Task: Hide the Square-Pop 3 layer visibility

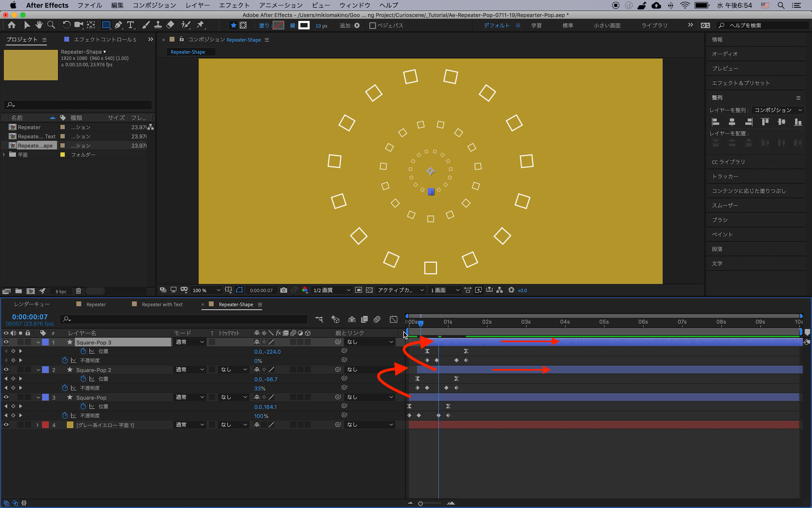Action: click(x=6, y=342)
